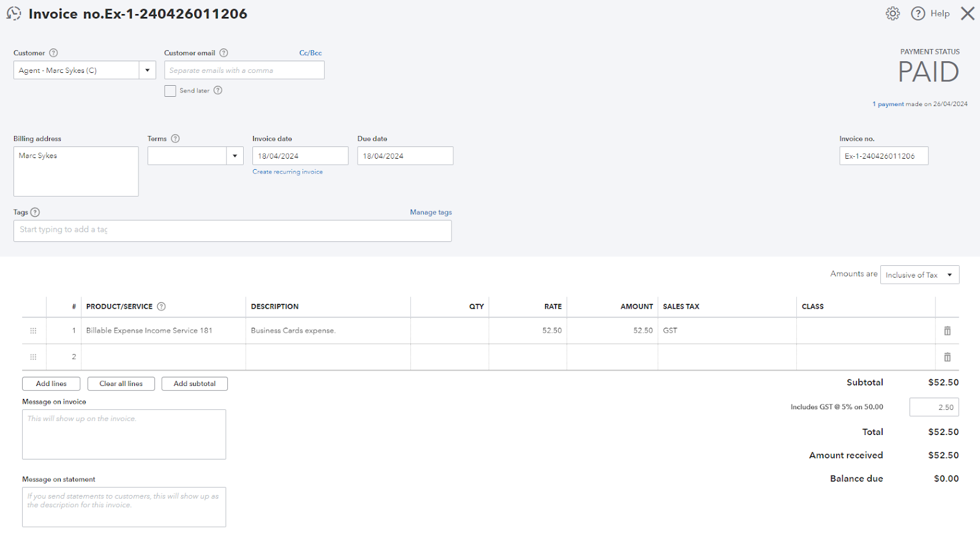Open the Amounts are Inclusive of Tax dropdown

tap(919, 274)
